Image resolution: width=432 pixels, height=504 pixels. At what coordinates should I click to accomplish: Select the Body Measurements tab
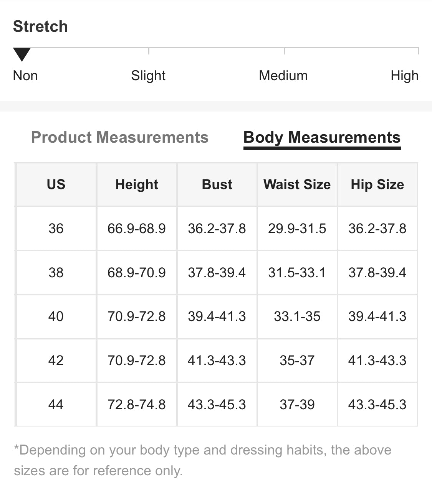click(322, 137)
